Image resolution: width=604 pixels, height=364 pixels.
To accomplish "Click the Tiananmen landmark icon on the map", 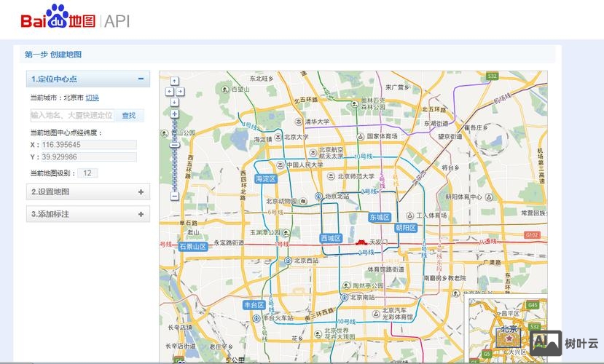I will [361, 242].
